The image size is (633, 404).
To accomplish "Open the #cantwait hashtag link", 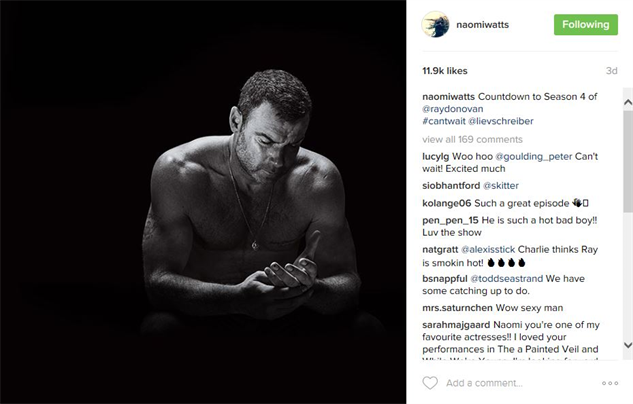I will 444,121.
